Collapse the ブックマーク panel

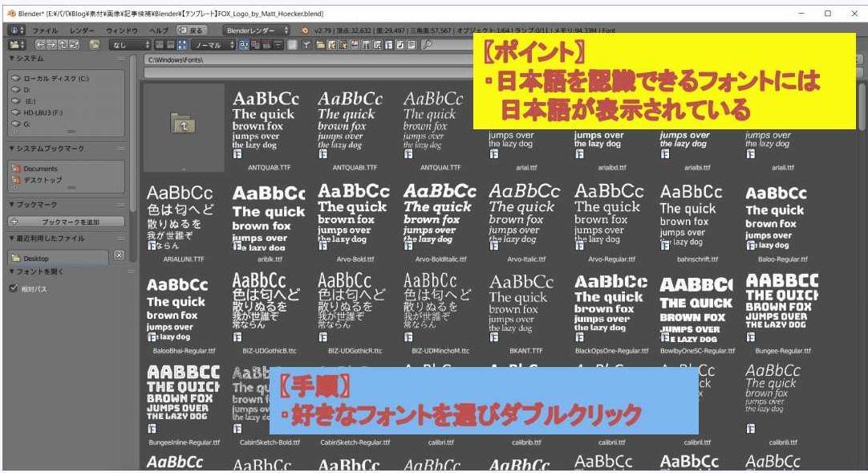[33, 204]
